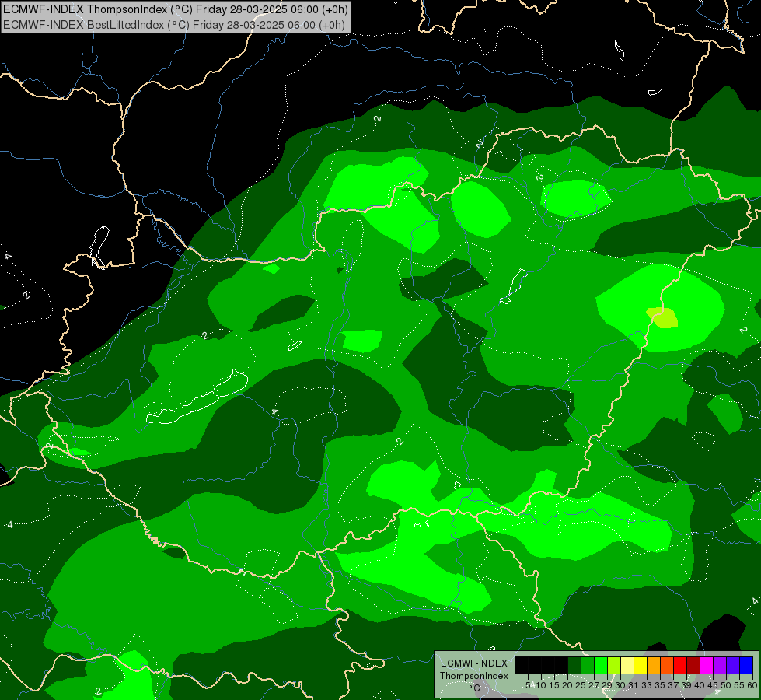Click the yellow-green maximum spot on the map

pyautogui.click(x=662, y=317)
